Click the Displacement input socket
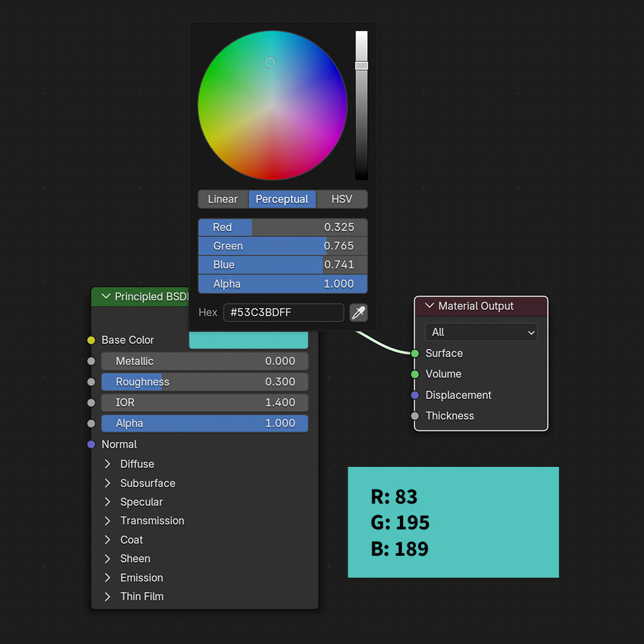 click(416, 395)
